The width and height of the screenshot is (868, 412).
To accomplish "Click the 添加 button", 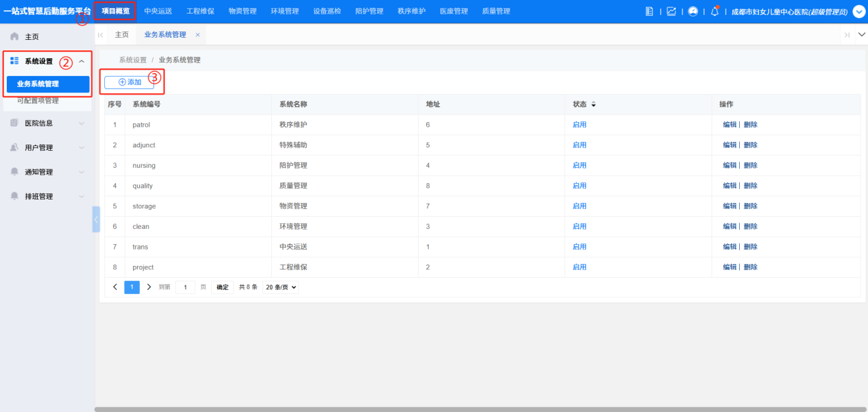I will [x=129, y=82].
